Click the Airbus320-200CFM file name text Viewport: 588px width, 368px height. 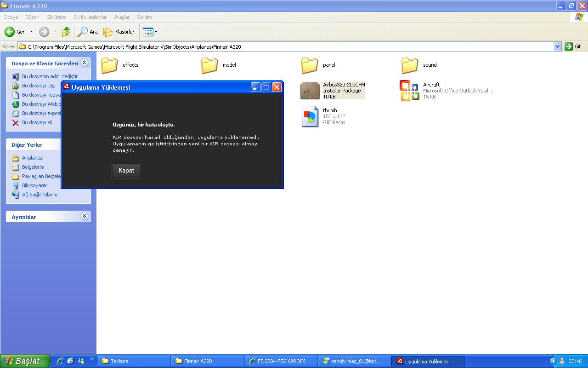click(344, 85)
